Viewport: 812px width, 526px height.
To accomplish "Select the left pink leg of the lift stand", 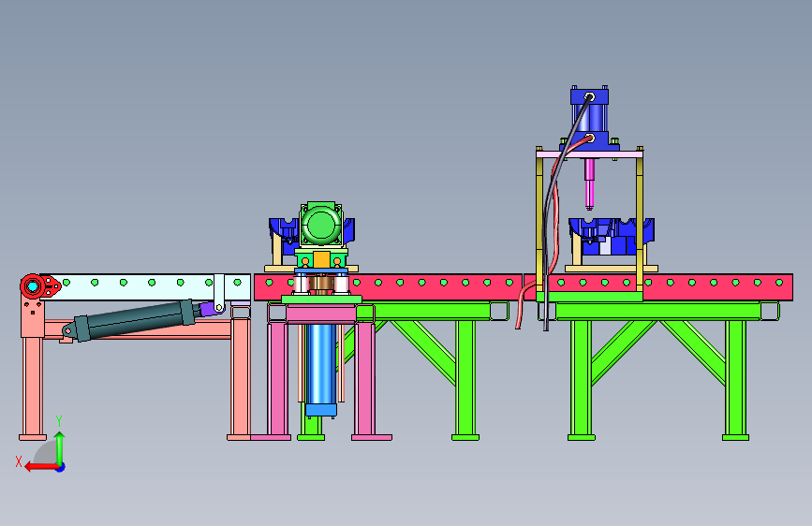I will 278,379.
